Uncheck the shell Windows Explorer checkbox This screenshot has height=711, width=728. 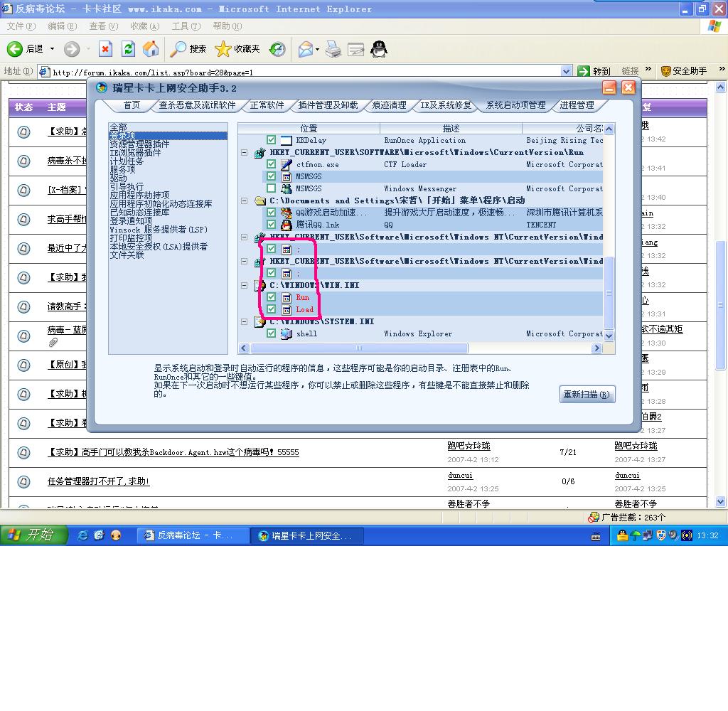[x=271, y=333]
